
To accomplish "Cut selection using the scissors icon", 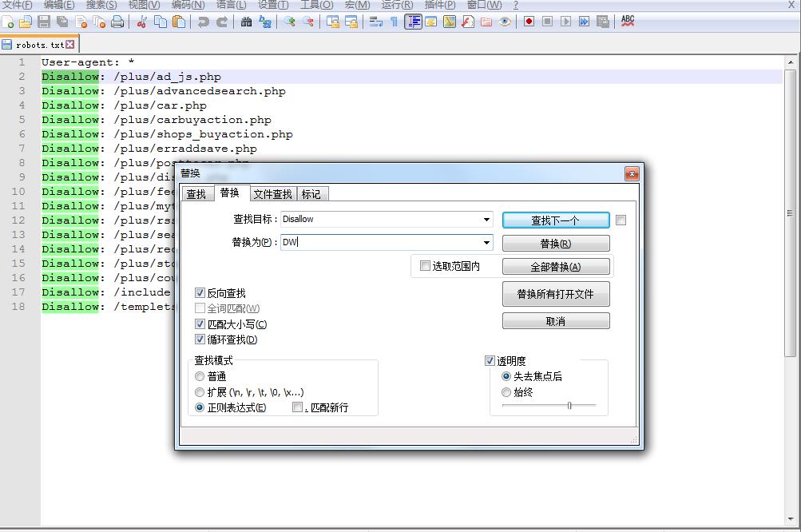I will click(x=141, y=22).
